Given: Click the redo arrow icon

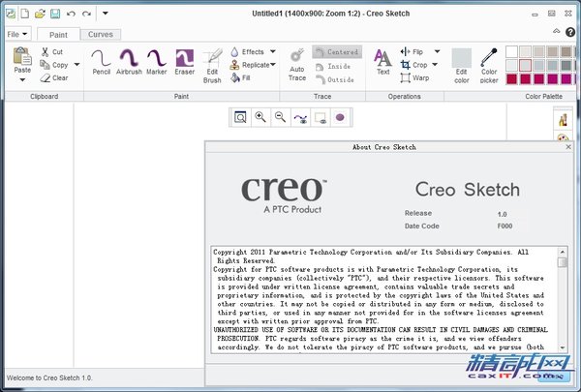Looking at the screenshot, I should click(x=86, y=14).
